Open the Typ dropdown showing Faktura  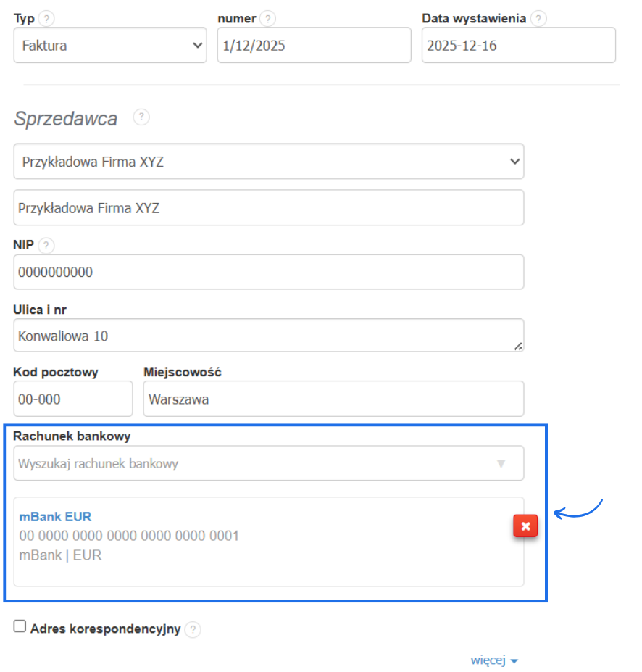pos(110,45)
